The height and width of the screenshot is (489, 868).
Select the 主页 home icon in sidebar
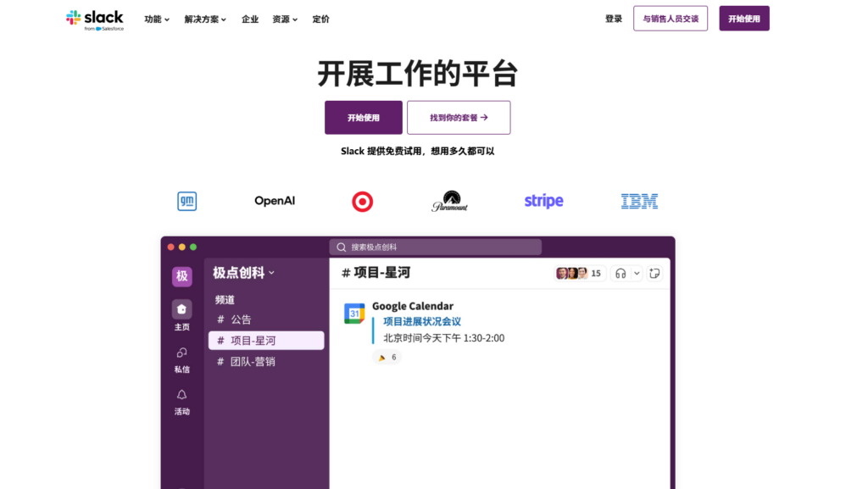[x=181, y=310]
